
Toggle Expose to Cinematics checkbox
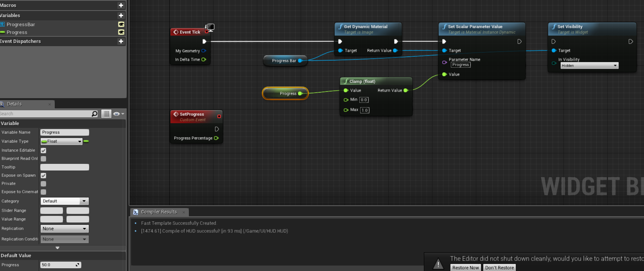tap(43, 192)
